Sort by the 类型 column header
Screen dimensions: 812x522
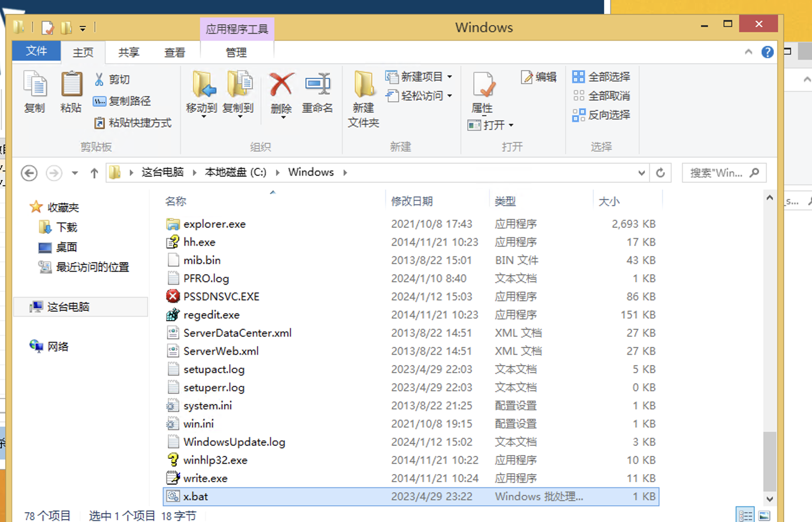(505, 201)
